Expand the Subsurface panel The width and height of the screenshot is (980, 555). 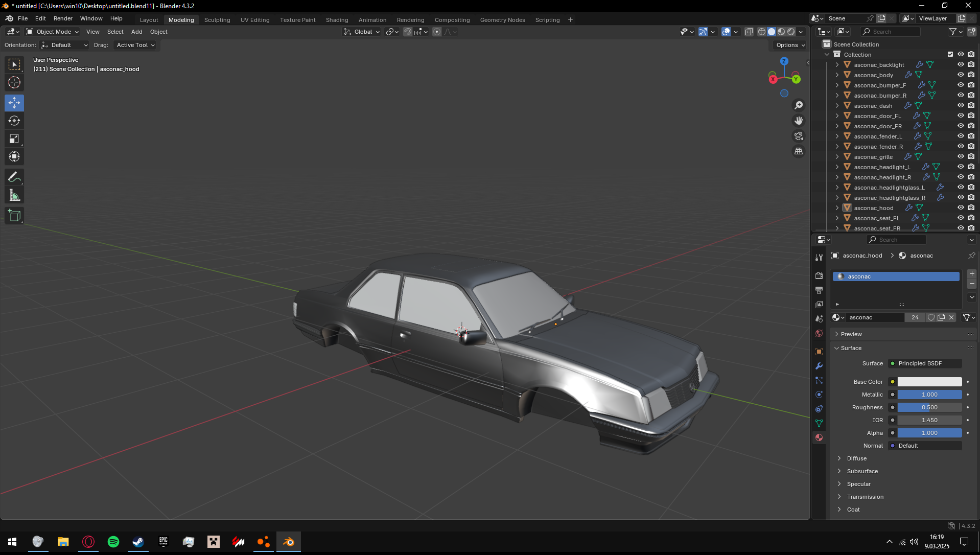(x=862, y=471)
